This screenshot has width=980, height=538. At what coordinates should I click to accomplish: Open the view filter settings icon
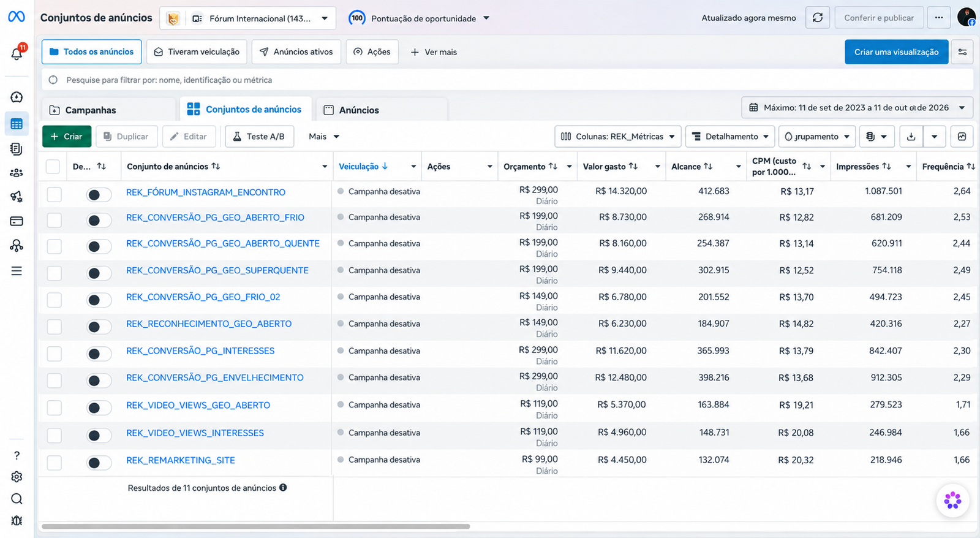click(962, 52)
